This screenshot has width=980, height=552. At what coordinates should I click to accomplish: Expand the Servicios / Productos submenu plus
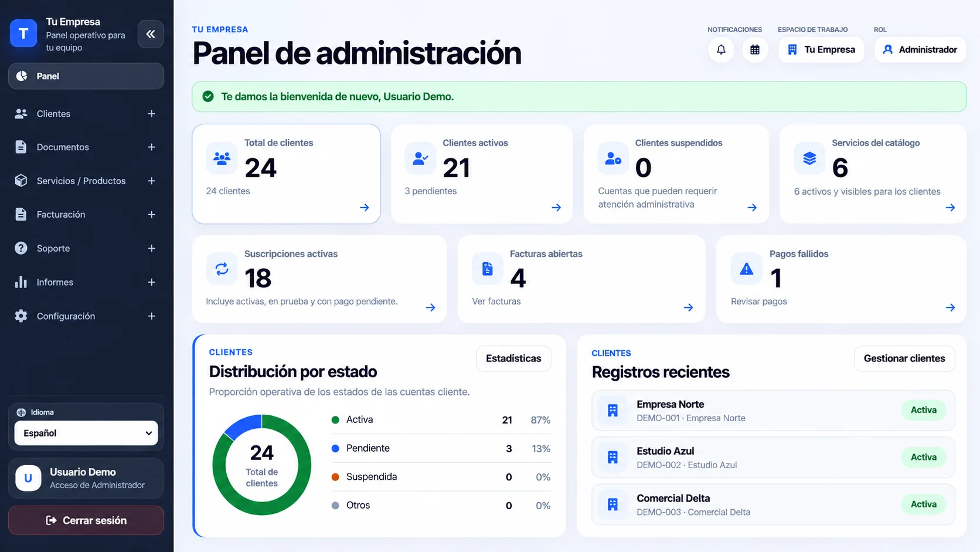pyautogui.click(x=151, y=181)
